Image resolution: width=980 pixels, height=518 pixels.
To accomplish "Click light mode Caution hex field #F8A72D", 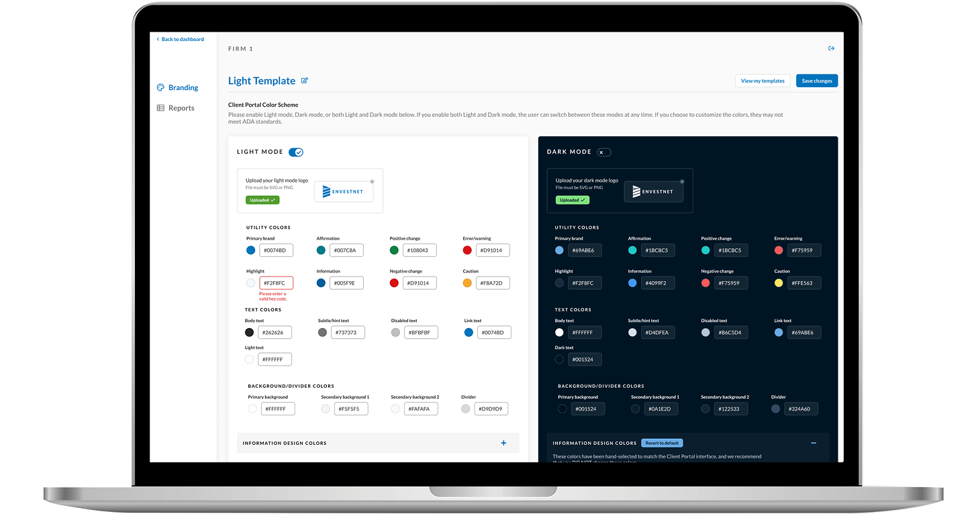I will (x=493, y=283).
